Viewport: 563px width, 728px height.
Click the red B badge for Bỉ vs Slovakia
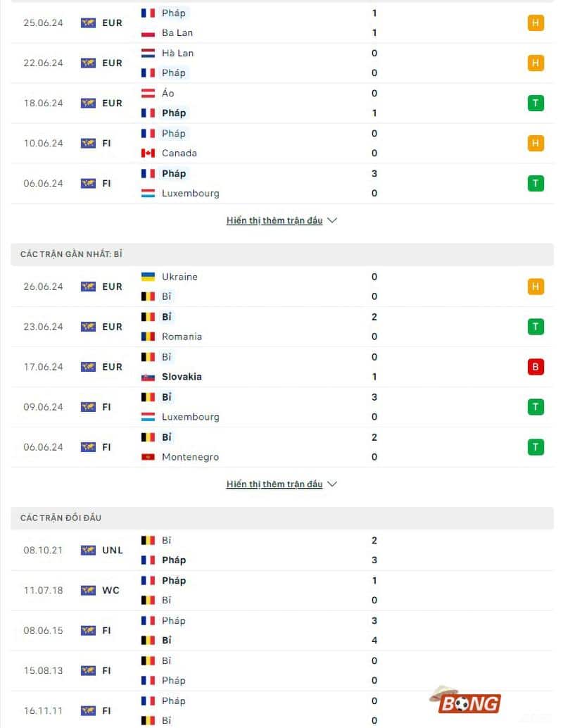point(536,367)
